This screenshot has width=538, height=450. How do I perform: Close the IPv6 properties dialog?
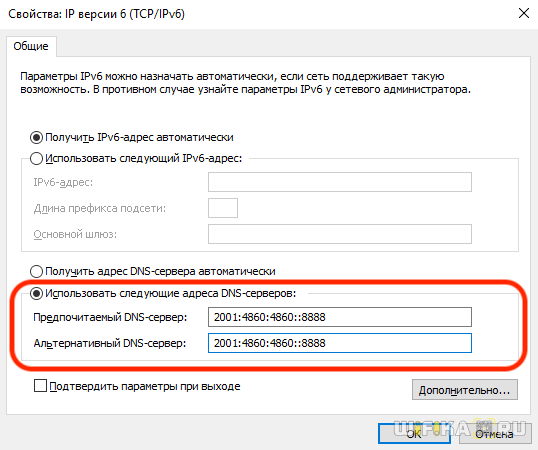click(524, 14)
